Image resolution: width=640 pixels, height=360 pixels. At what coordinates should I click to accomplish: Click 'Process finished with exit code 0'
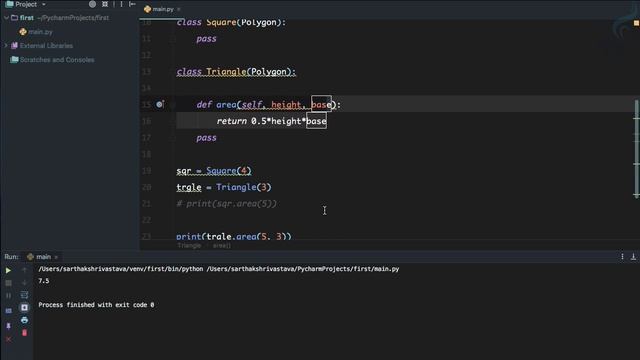[x=96, y=305]
